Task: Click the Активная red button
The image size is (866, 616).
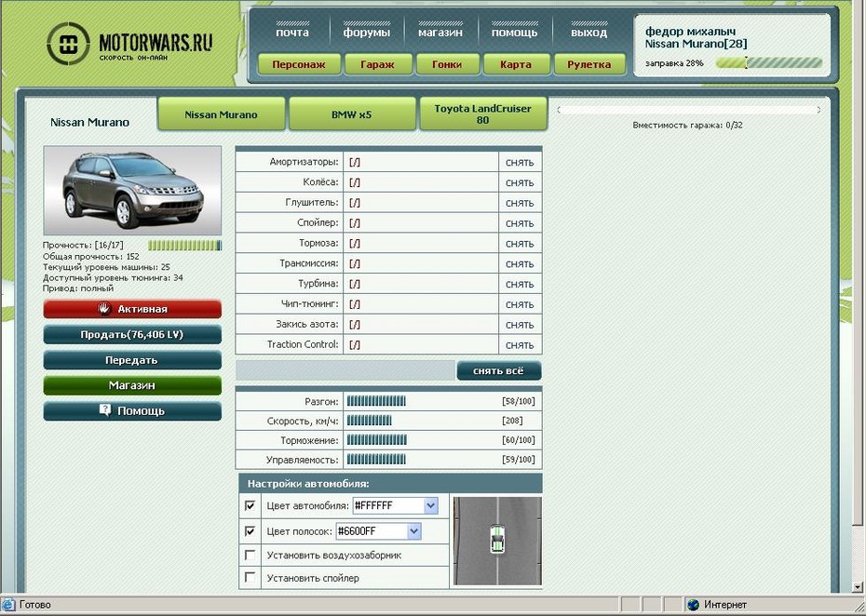Action: click(132, 309)
